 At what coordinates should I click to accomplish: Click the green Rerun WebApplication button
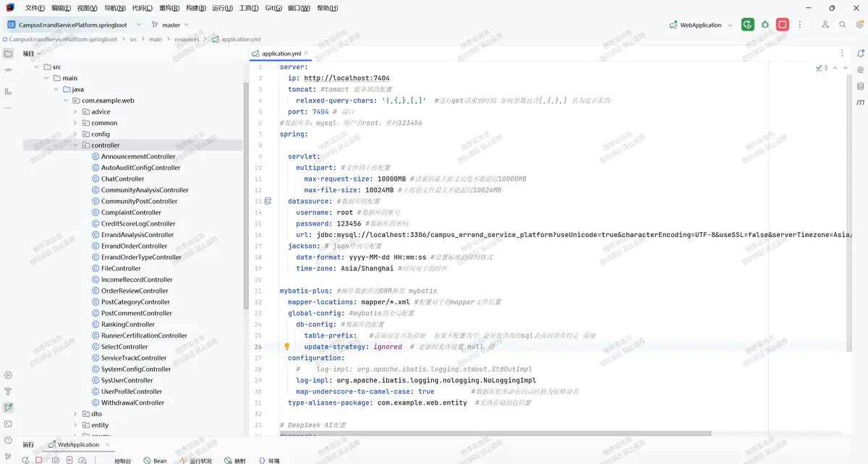click(x=748, y=25)
